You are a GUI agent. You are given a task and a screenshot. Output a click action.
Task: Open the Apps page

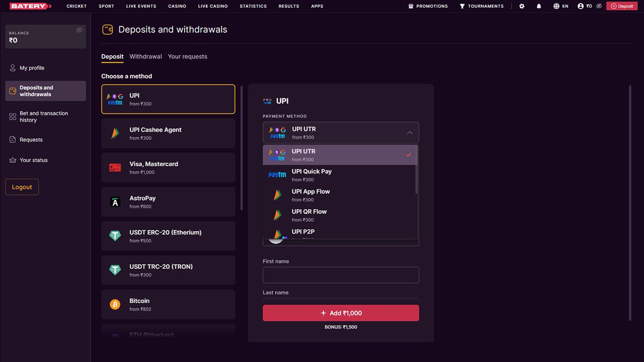point(317,6)
